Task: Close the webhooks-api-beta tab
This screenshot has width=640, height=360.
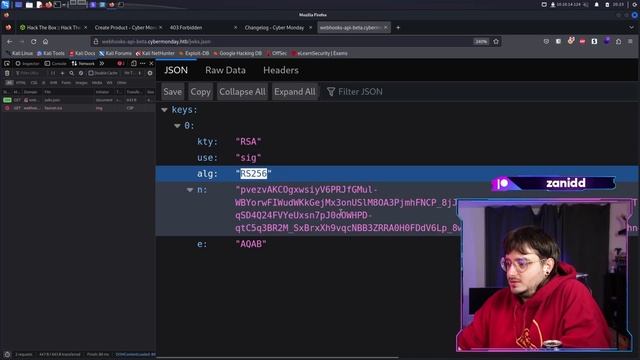Action: 385,28
